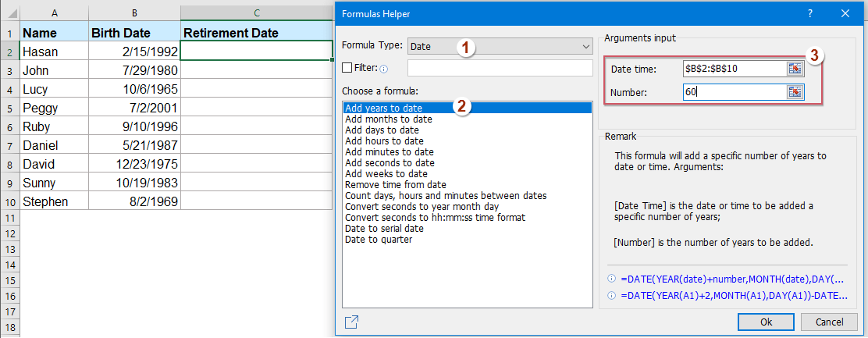Close the Formulas Helper dialog
Screen dimensions: 868x338
(846, 13)
